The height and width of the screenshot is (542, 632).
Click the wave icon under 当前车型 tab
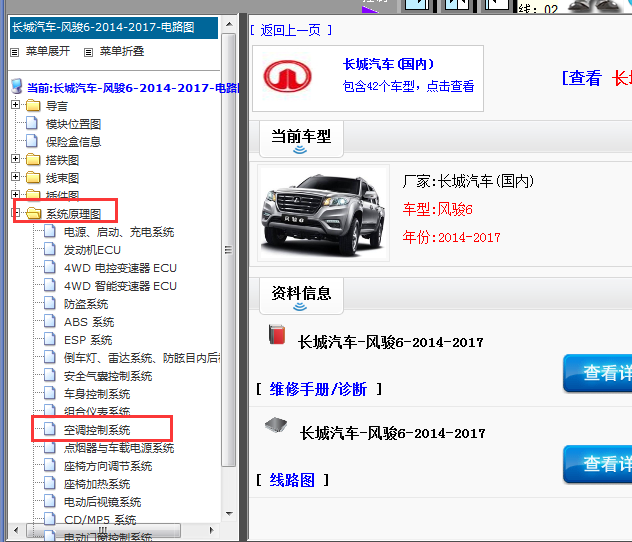300,150
